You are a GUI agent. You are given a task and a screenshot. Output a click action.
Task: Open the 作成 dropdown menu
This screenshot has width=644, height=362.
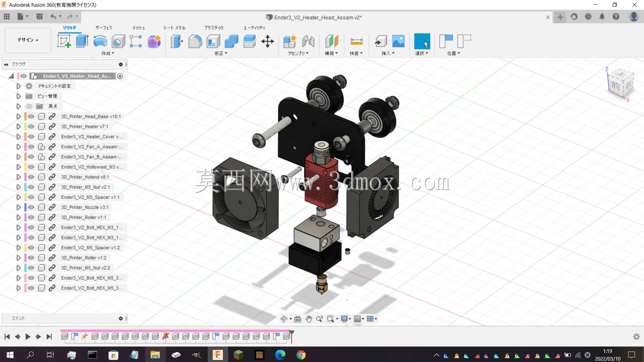pyautogui.click(x=108, y=53)
